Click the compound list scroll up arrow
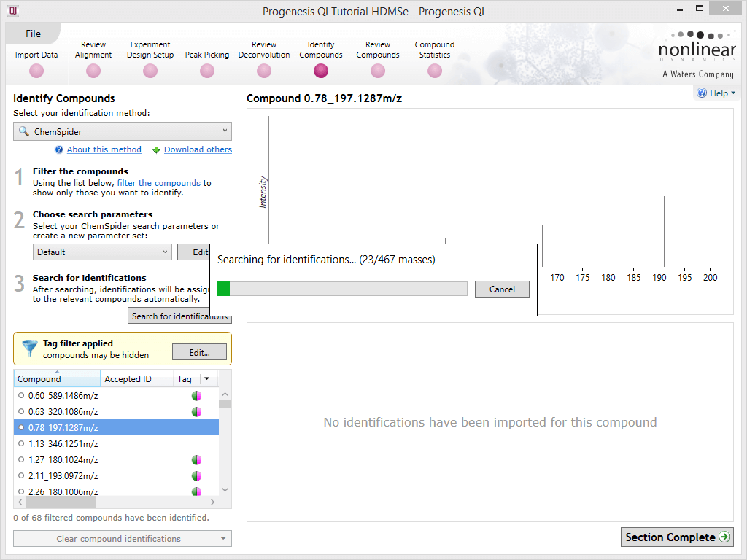 click(x=225, y=394)
